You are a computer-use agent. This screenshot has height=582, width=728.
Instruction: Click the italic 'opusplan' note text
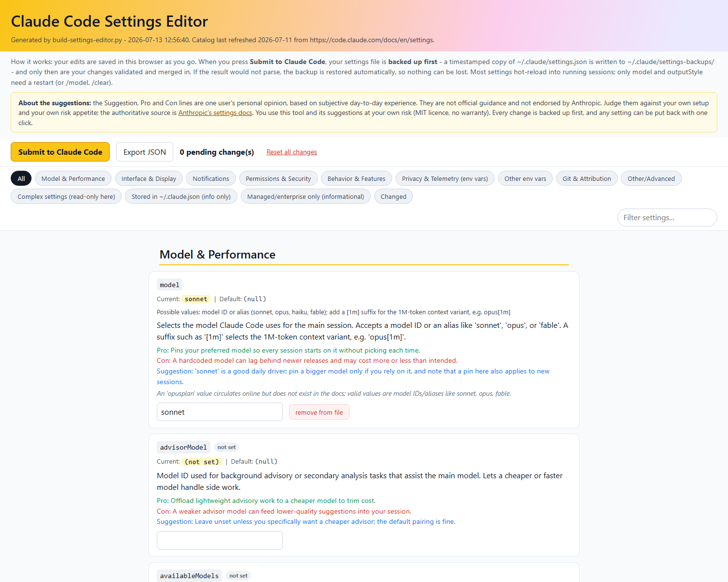click(334, 393)
